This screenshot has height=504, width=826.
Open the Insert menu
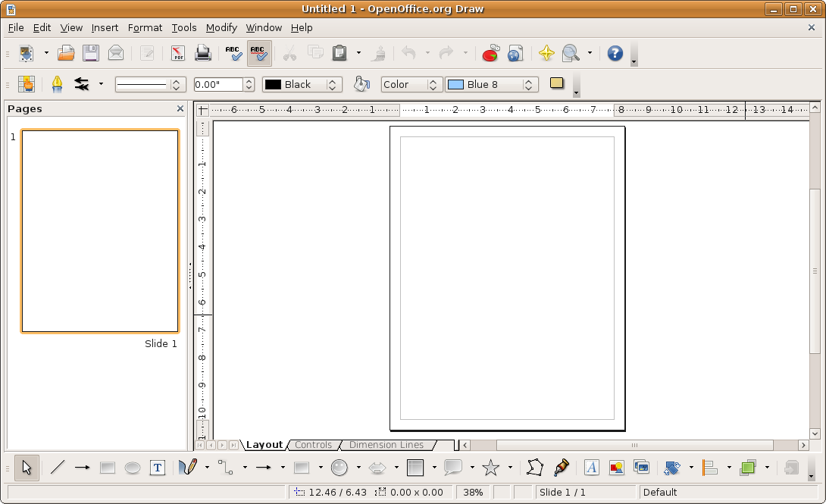pyautogui.click(x=105, y=27)
